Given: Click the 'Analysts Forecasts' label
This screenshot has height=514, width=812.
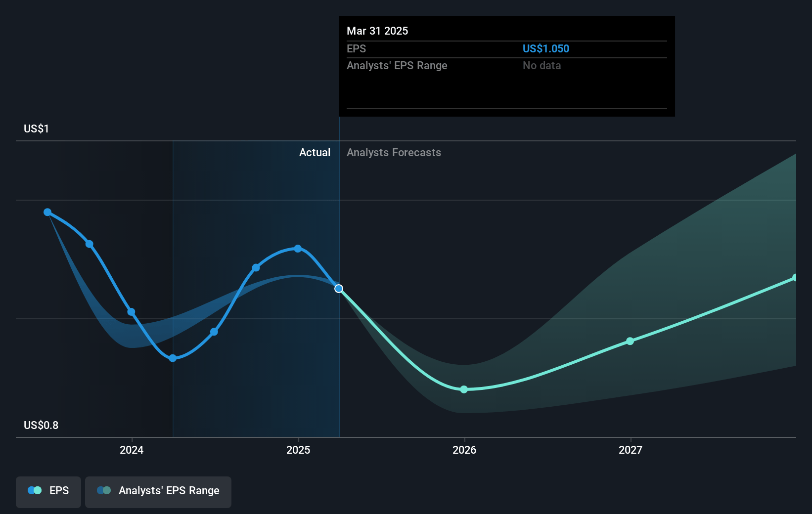Looking at the screenshot, I should (x=394, y=152).
